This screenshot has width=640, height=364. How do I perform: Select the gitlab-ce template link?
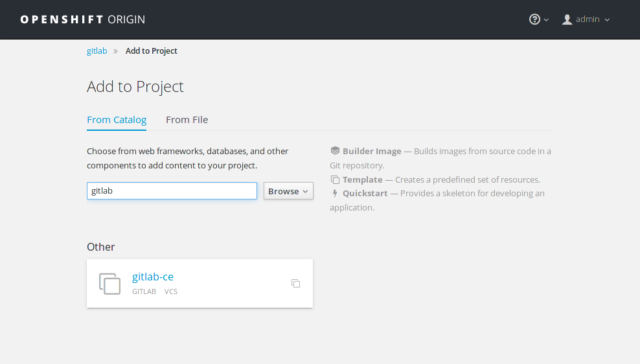click(153, 277)
